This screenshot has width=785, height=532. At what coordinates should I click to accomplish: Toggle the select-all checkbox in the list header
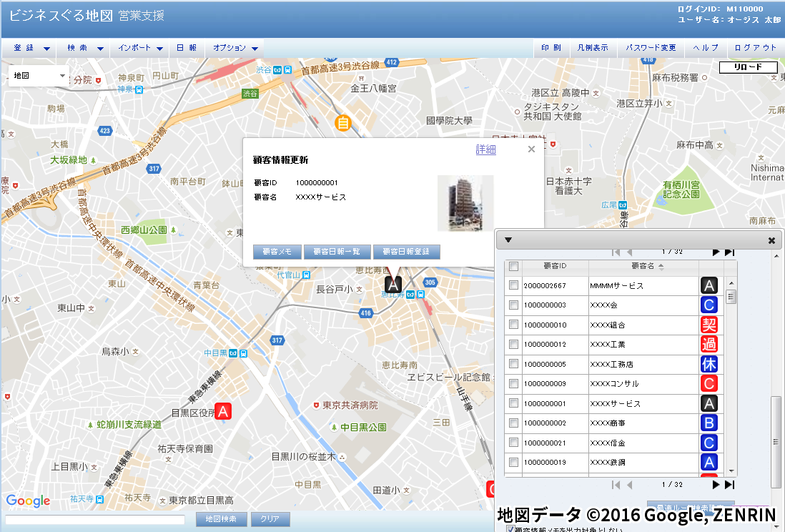tap(513, 266)
